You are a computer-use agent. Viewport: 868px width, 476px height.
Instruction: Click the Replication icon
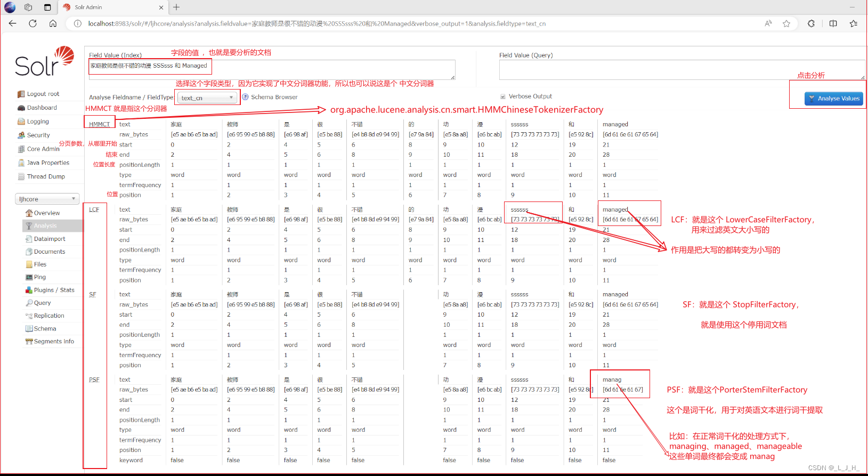(29, 316)
